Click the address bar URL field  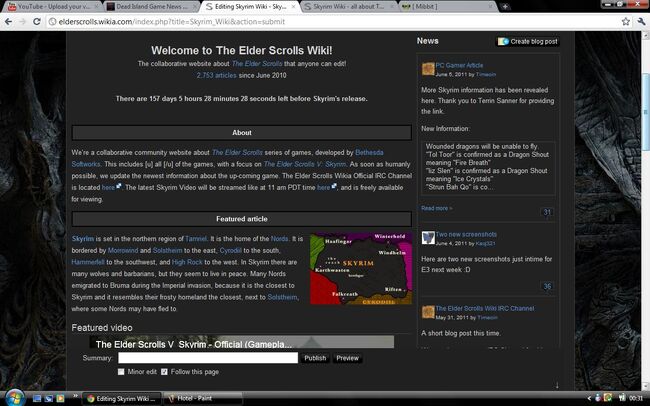[x=332, y=22]
